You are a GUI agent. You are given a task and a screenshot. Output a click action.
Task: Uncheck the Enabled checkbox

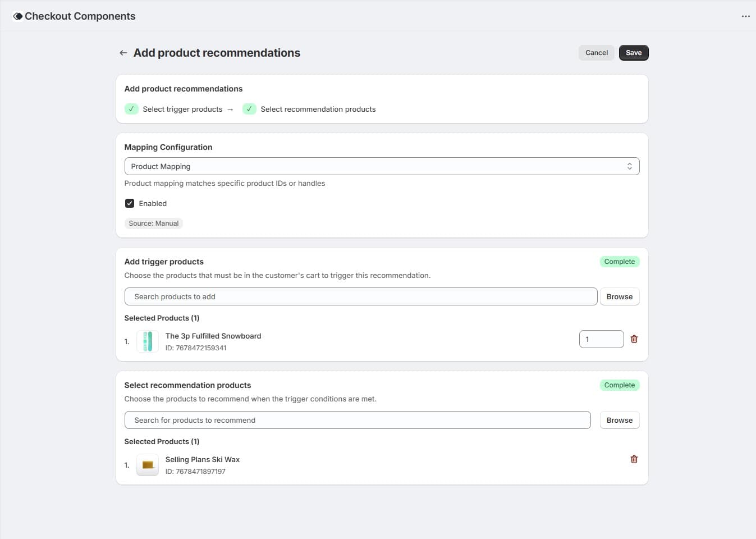[x=130, y=203]
